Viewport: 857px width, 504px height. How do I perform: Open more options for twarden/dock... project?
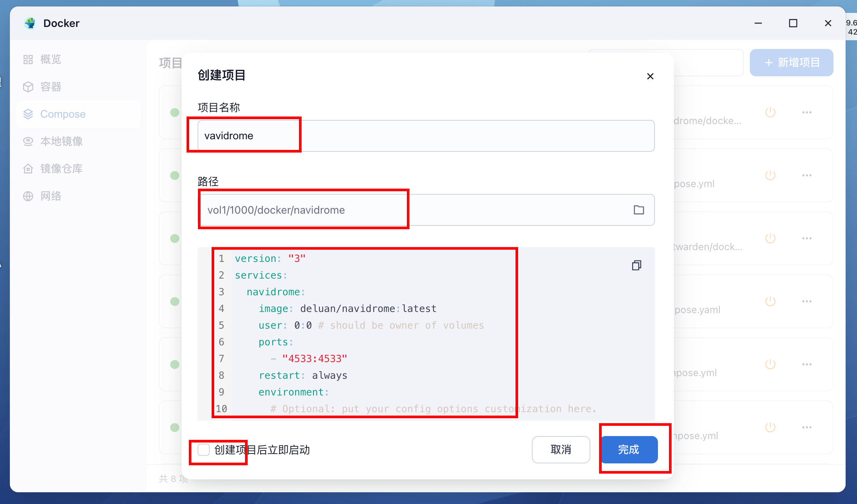coord(807,238)
